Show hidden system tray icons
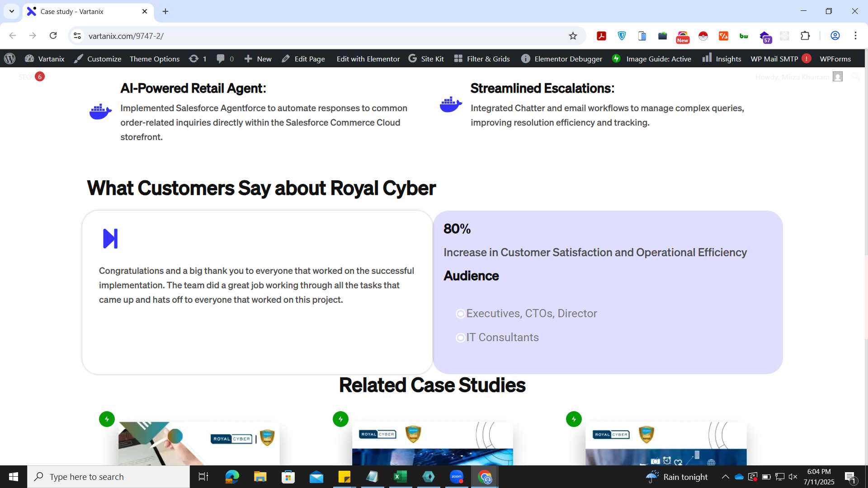Image resolution: width=868 pixels, height=488 pixels. coord(725,477)
